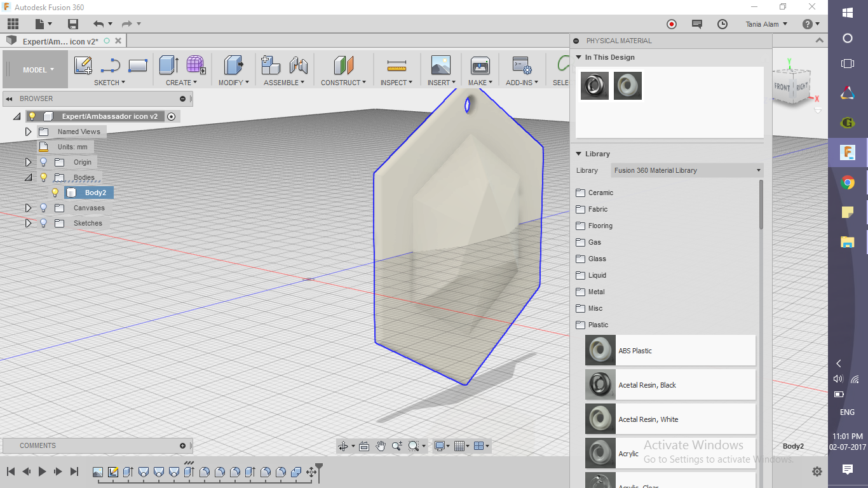Select the Measure tool under Inspect

[397, 65]
